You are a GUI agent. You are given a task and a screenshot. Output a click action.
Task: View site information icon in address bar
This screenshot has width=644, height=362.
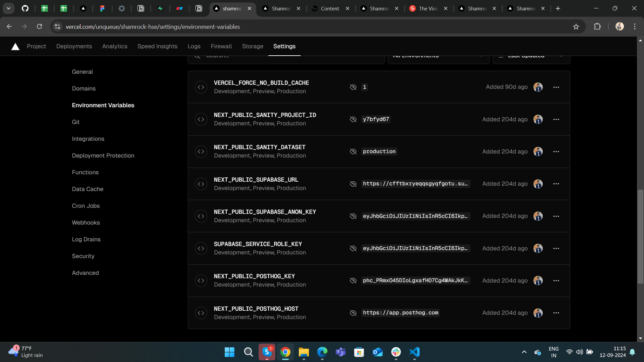(x=57, y=26)
